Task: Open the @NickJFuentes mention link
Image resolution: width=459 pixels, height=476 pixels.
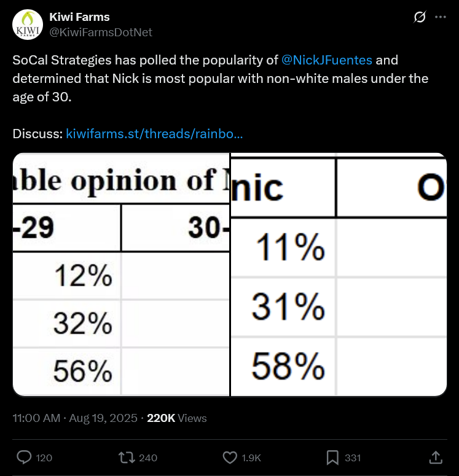Action: tap(326, 60)
